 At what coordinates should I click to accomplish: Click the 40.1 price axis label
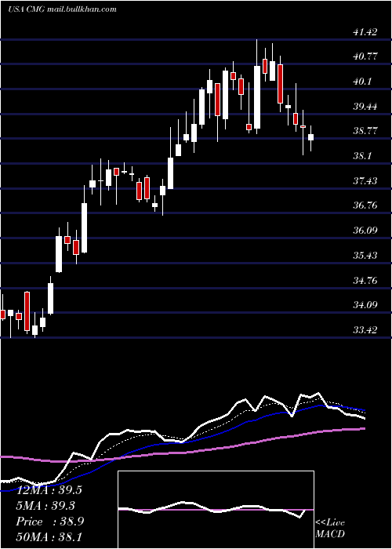(364, 82)
